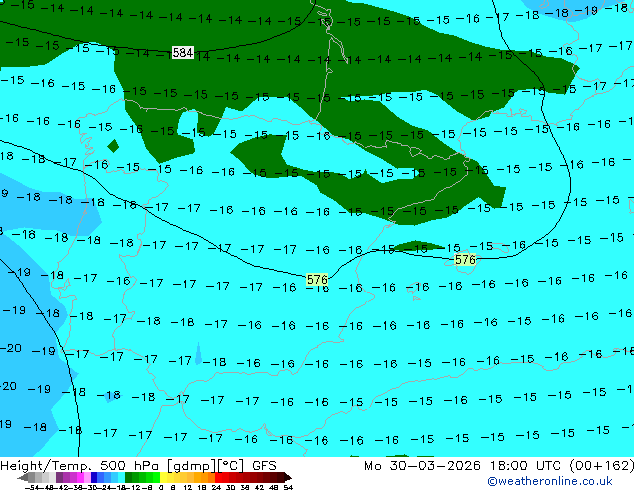Click the bright red legend color box
The height and width of the screenshot is (490, 634).
pos(218,477)
